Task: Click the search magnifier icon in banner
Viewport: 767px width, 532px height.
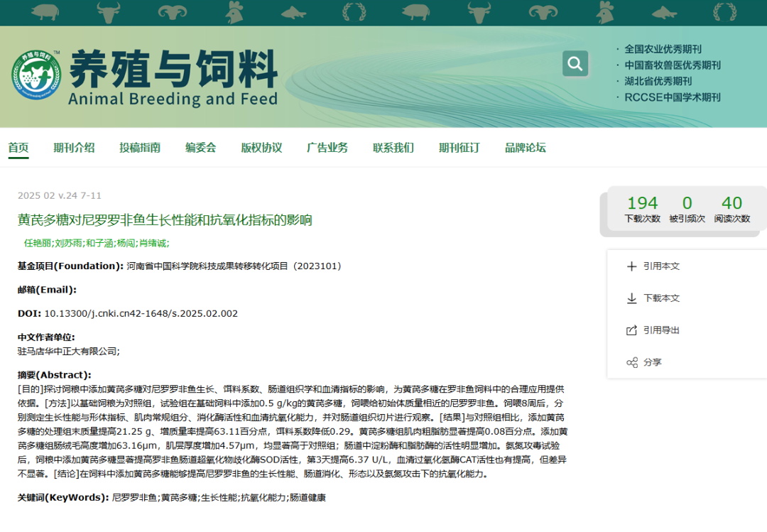Action: (575, 64)
